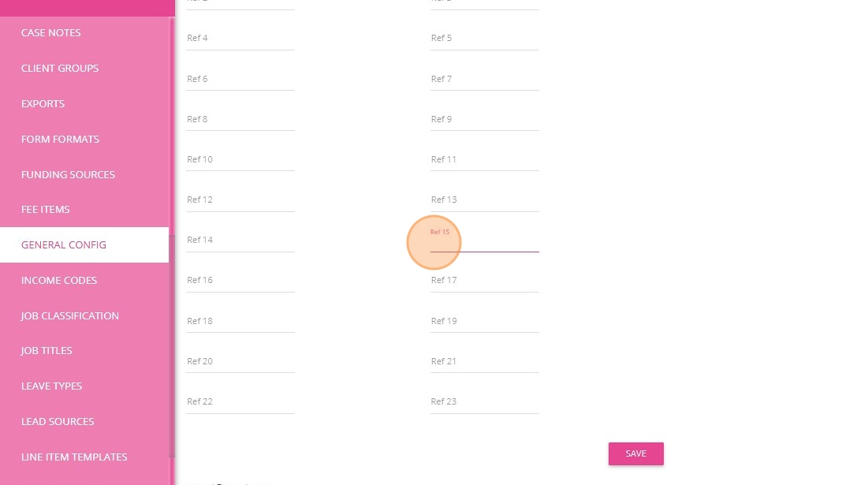868x485 pixels.
Task: Focus the Ref 22 input field
Action: click(240, 402)
